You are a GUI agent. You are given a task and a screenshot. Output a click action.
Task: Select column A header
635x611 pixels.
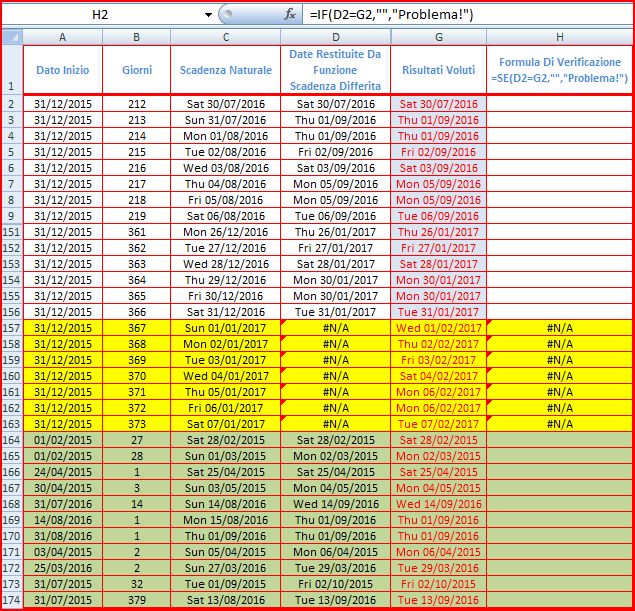coord(63,37)
